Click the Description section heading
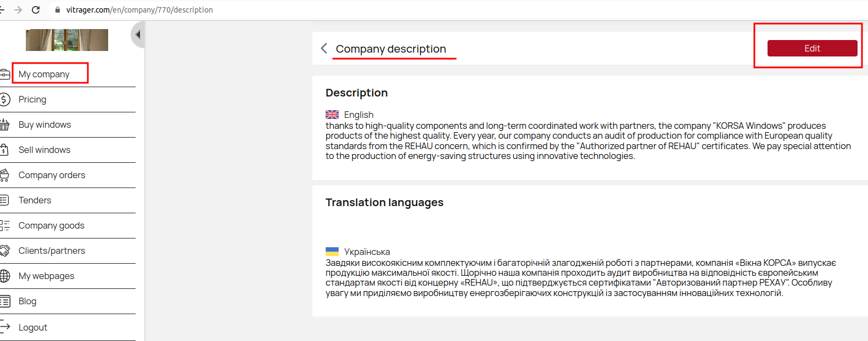Screen dimensions: 868x341 click(356, 93)
